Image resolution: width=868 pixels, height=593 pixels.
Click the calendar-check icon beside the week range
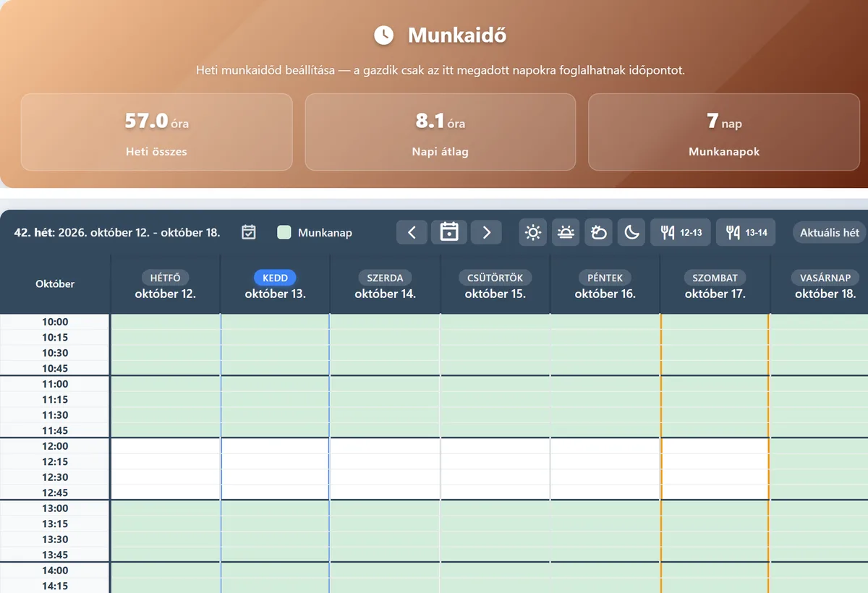click(x=249, y=232)
